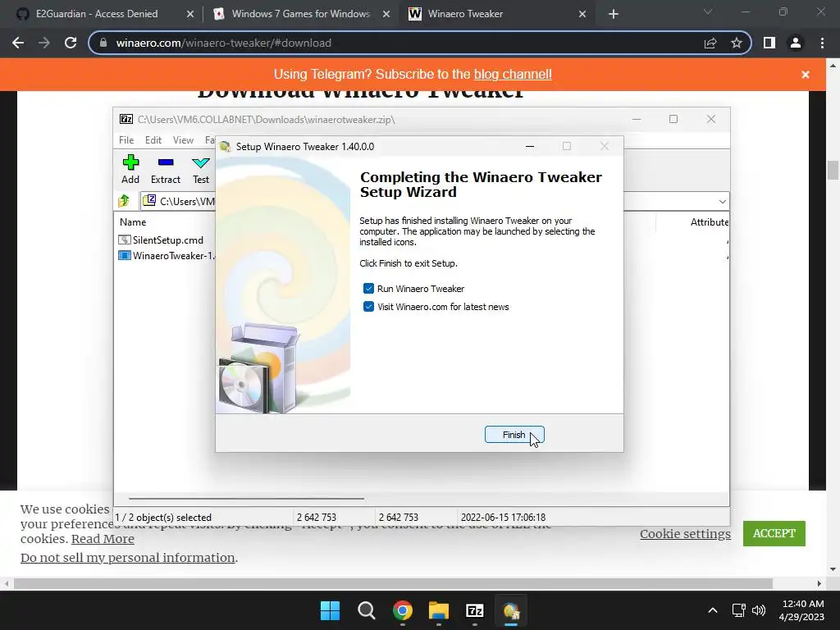Viewport: 840px width, 630px height.
Task: Toggle the Chrome side panel icon
Action: (x=769, y=43)
